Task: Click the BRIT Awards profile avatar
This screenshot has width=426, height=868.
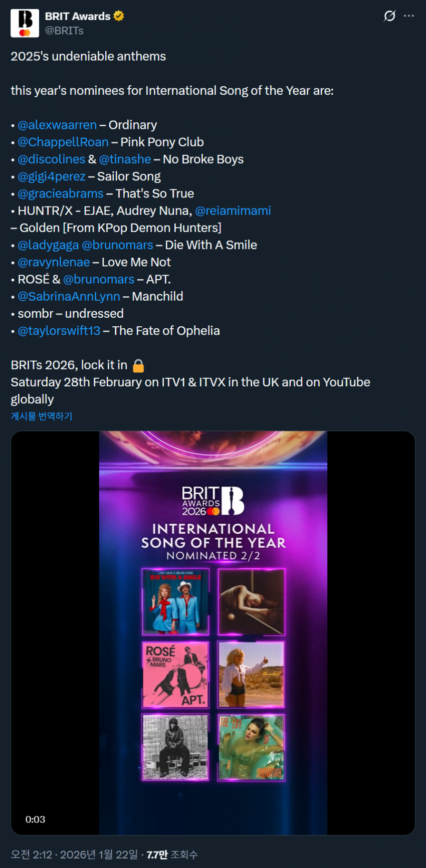Action: point(25,23)
